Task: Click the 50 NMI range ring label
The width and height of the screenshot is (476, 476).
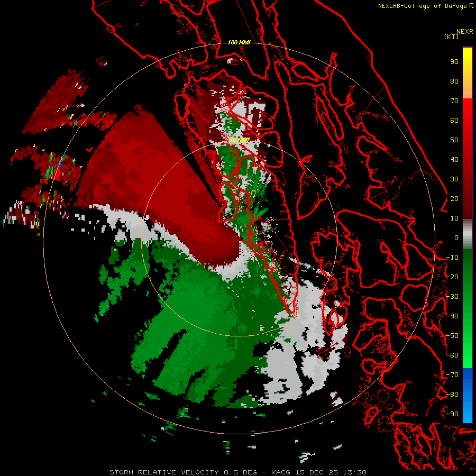Action: point(239,140)
